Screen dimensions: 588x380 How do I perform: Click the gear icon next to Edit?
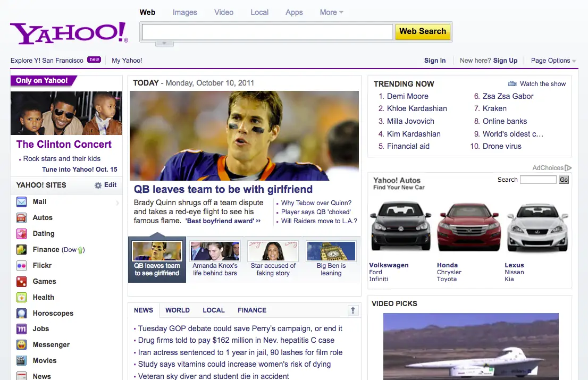point(98,185)
